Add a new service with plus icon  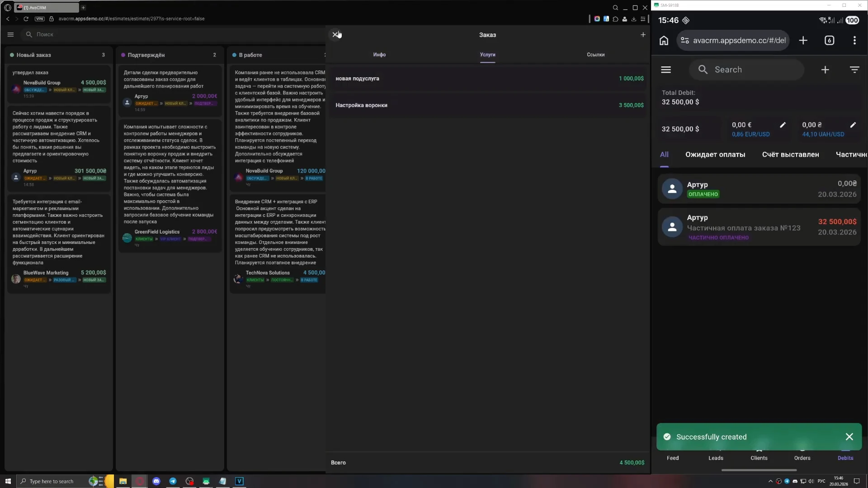coord(643,35)
